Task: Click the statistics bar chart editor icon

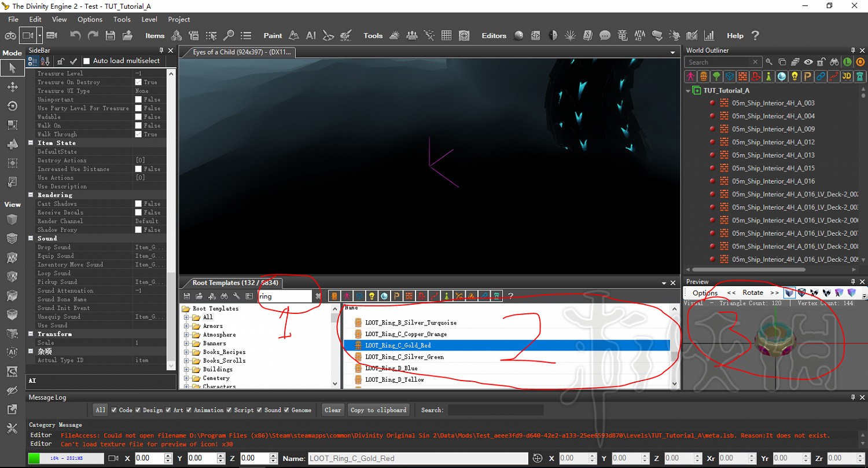Action: (709, 35)
